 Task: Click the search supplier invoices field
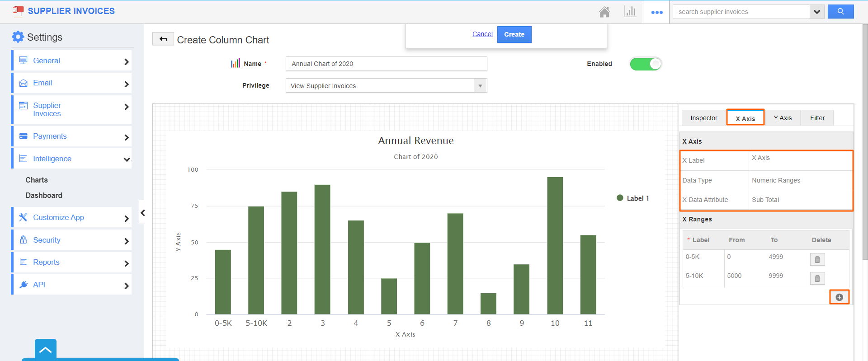741,12
